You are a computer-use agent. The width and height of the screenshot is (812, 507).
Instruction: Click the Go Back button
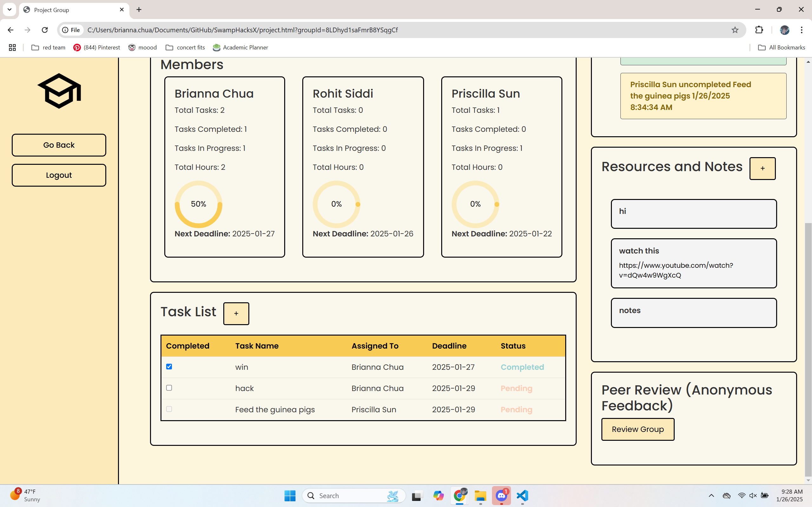(59, 145)
